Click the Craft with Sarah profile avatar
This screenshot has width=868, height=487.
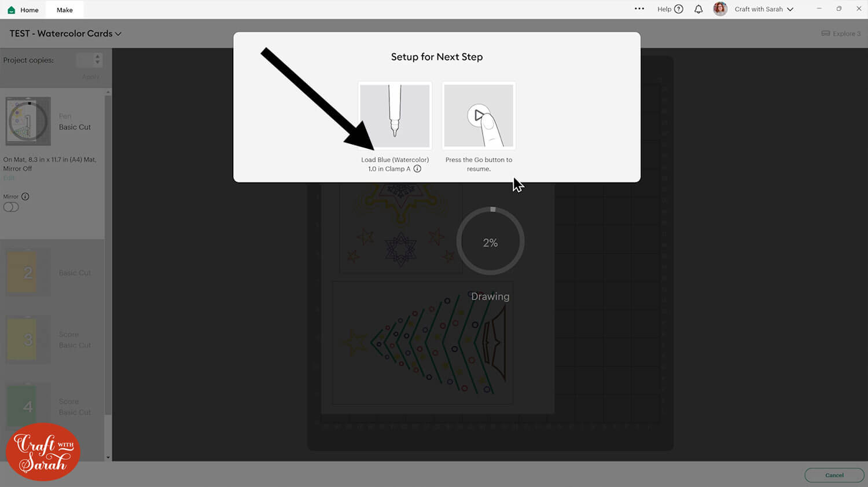point(720,9)
